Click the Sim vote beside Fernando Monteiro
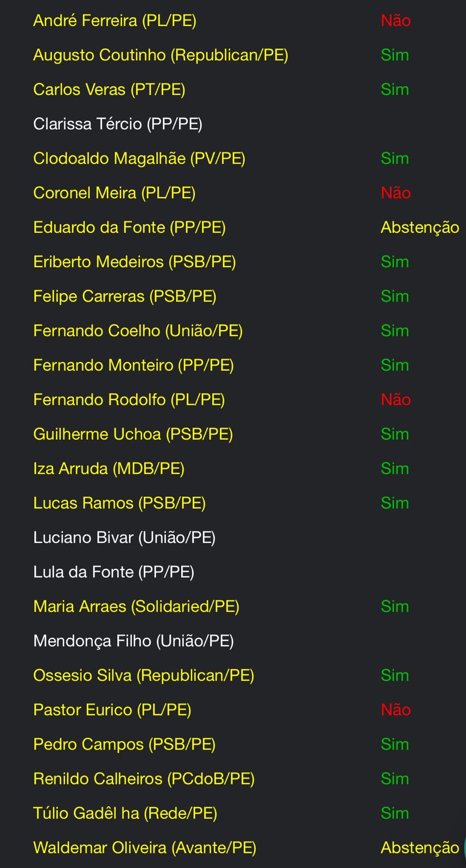The width and height of the screenshot is (466, 868). click(394, 365)
